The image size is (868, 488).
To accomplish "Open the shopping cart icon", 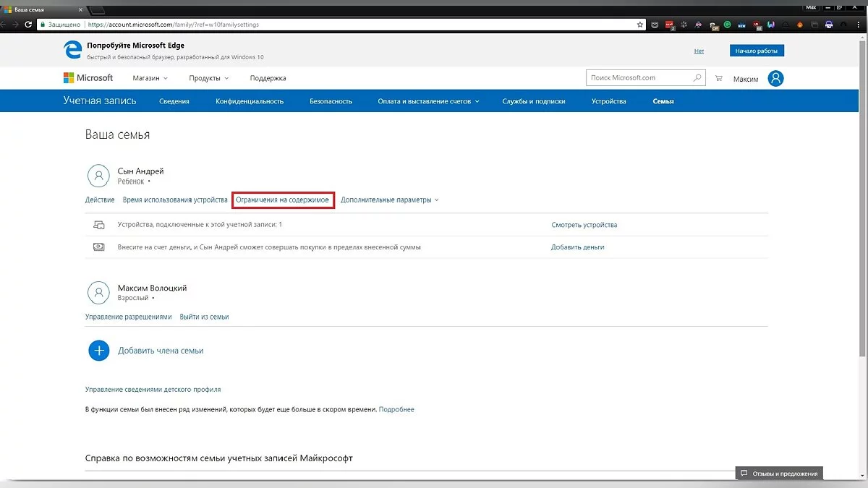I will click(718, 78).
